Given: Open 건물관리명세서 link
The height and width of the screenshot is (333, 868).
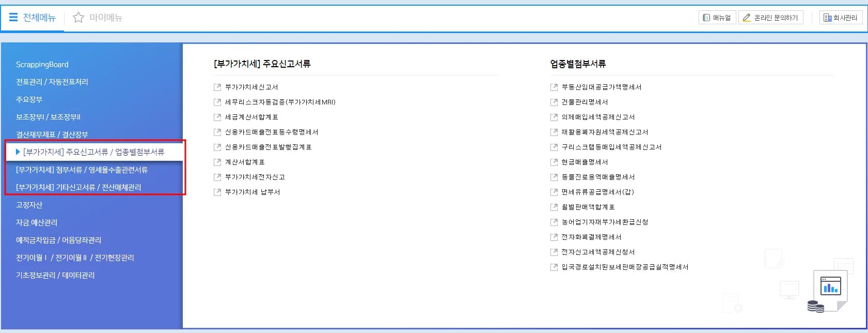Looking at the screenshot, I should (x=585, y=102).
